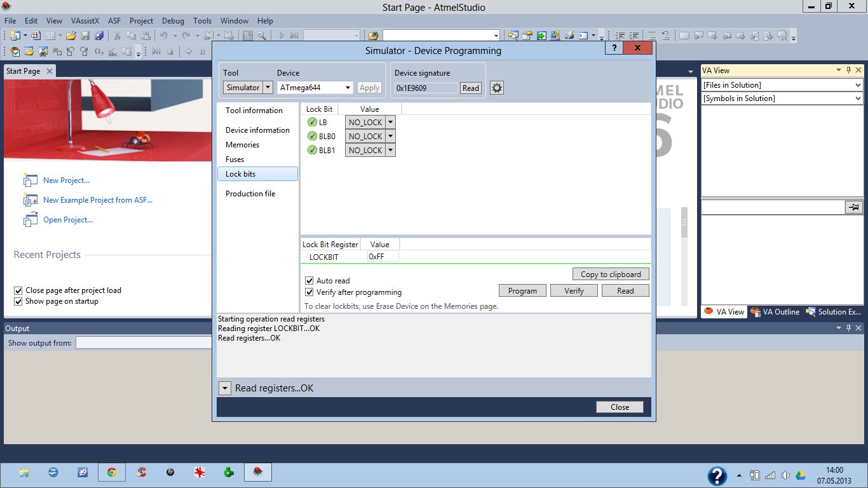Open the BLB1 value dropdown
The height and width of the screenshot is (488, 868).
(x=391, y=150)
